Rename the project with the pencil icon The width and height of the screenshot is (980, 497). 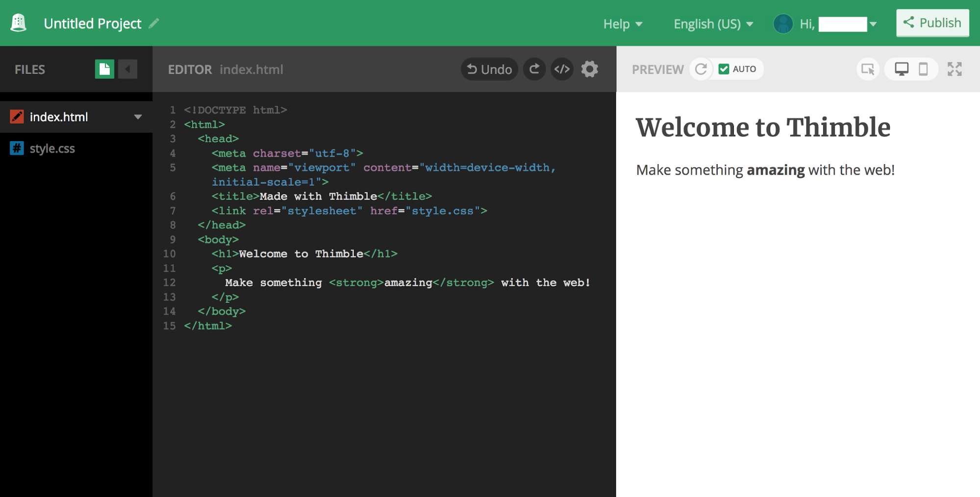click(154, 23)
